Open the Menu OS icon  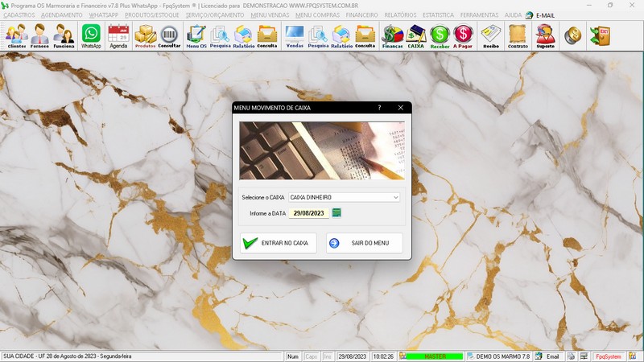[x=196, y=35]
